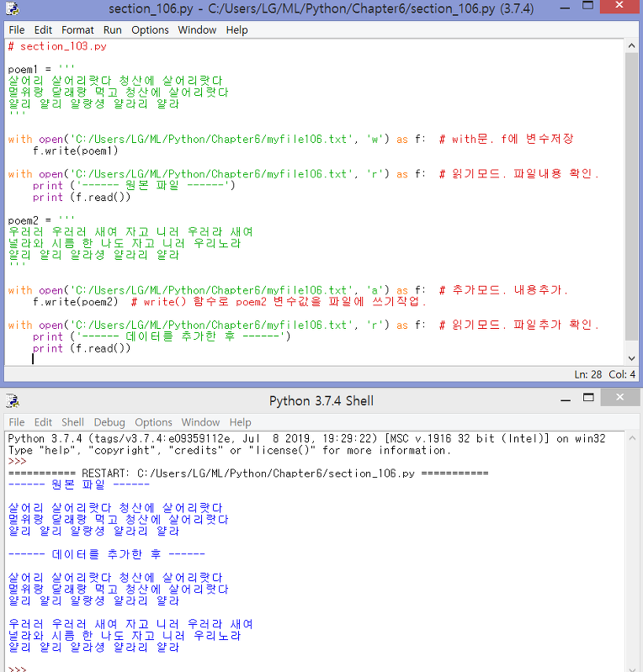Click '우러러 우러러 새여' line in the editor

click(x=130, y=232)
